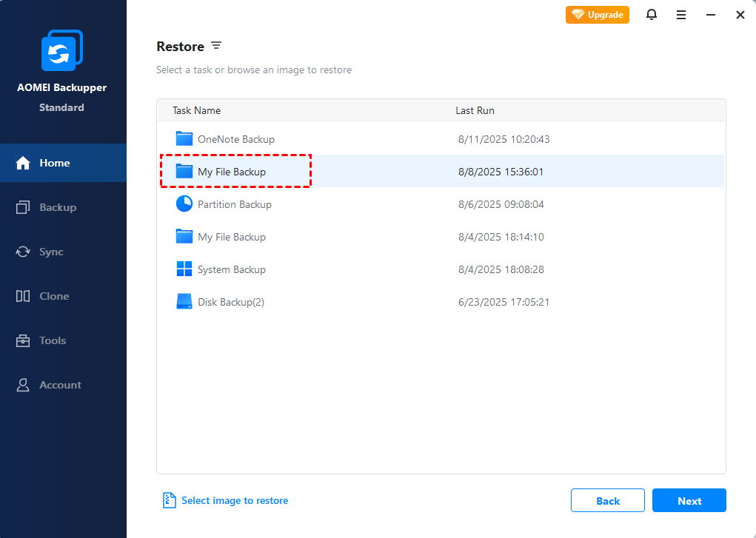Click Select image to restore link
756x538 pixels.
(235, 500)
